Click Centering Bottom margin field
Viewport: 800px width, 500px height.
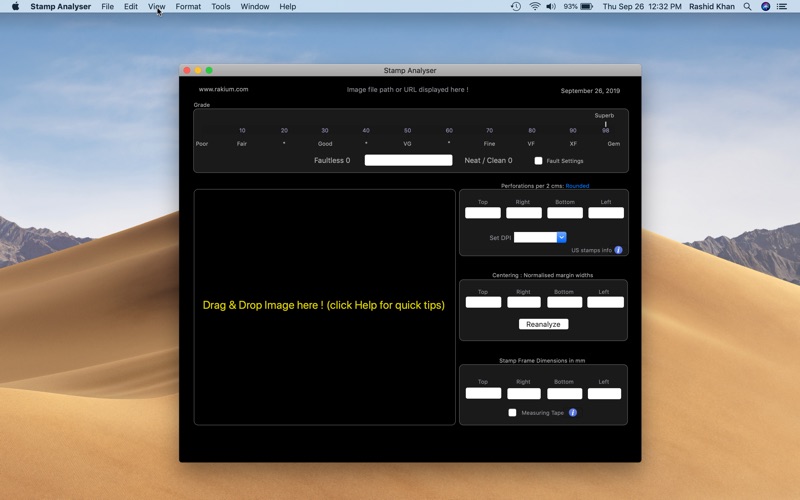pos(564,302)
